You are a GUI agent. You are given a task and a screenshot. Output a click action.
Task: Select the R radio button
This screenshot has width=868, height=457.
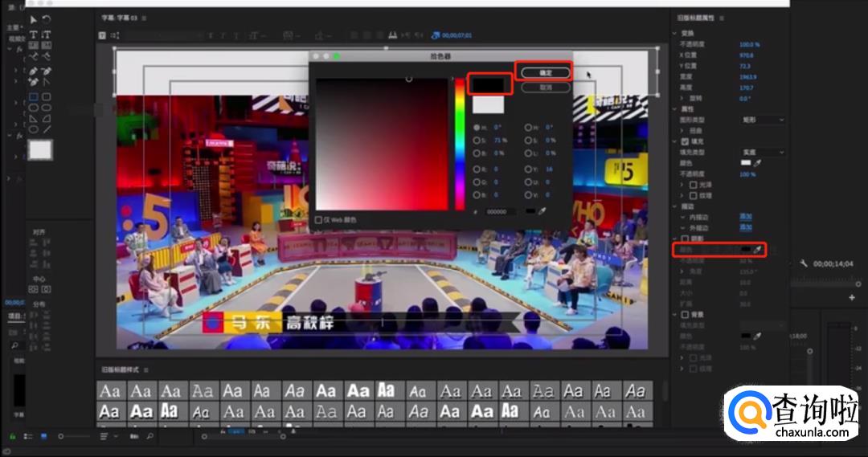477,169
